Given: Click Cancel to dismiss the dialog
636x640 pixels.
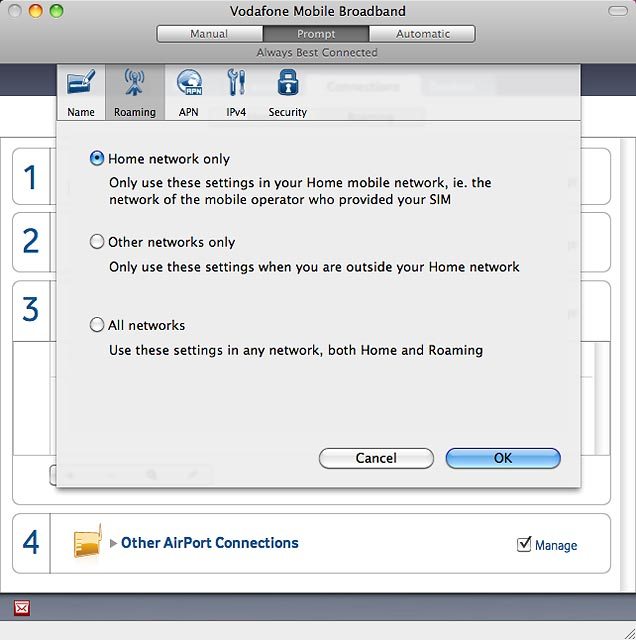Looking at the screenshot, I should (376, 458).
